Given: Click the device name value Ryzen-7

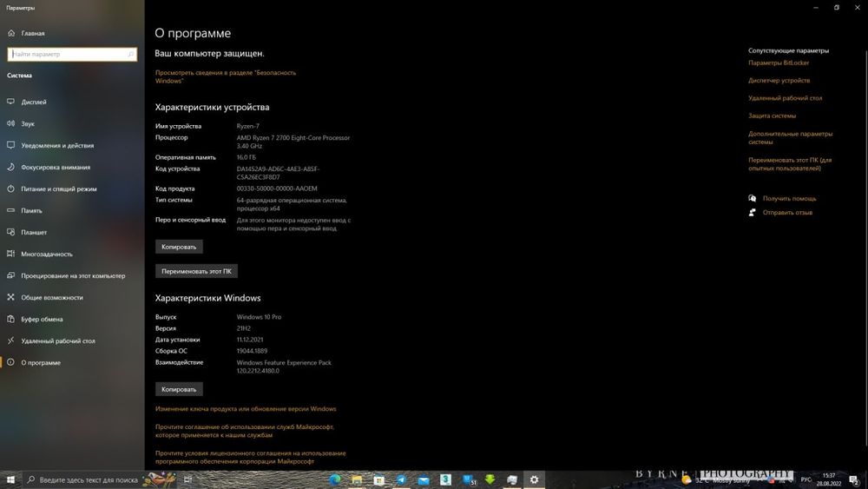Looking at the screenshot, I should (248, 126).
